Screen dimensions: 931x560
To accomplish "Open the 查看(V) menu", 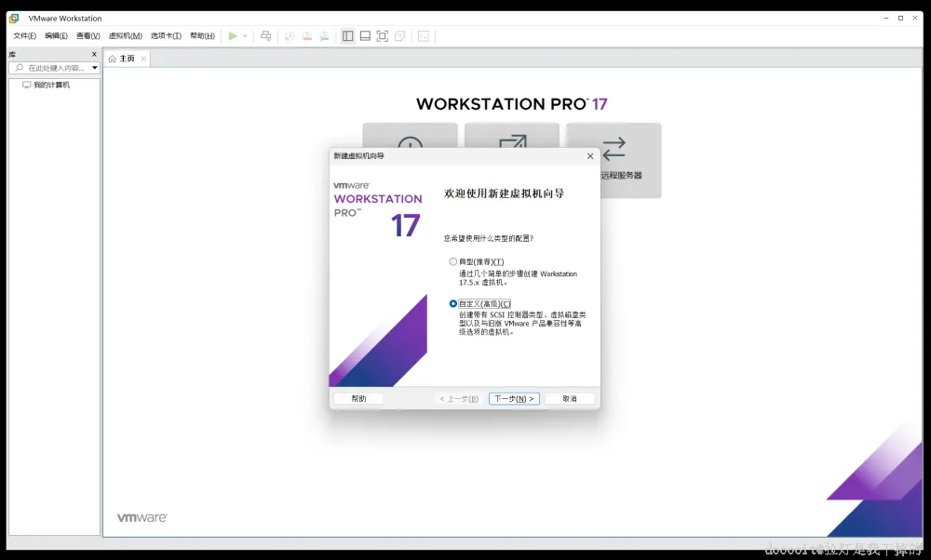I will (x=88, y=36).
